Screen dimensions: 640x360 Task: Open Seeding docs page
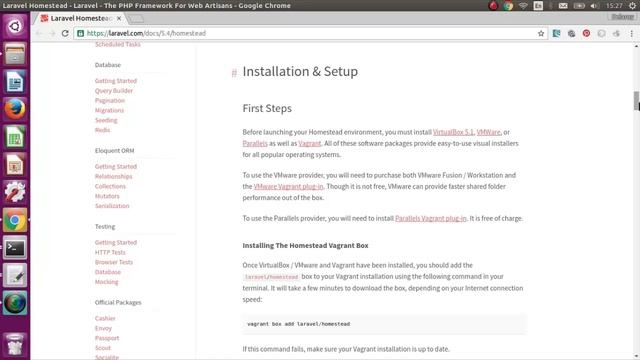tap(106, 120)
